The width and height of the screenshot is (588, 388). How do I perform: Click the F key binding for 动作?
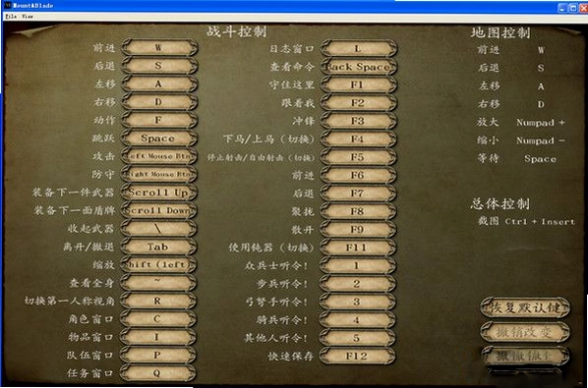(158, 120)
